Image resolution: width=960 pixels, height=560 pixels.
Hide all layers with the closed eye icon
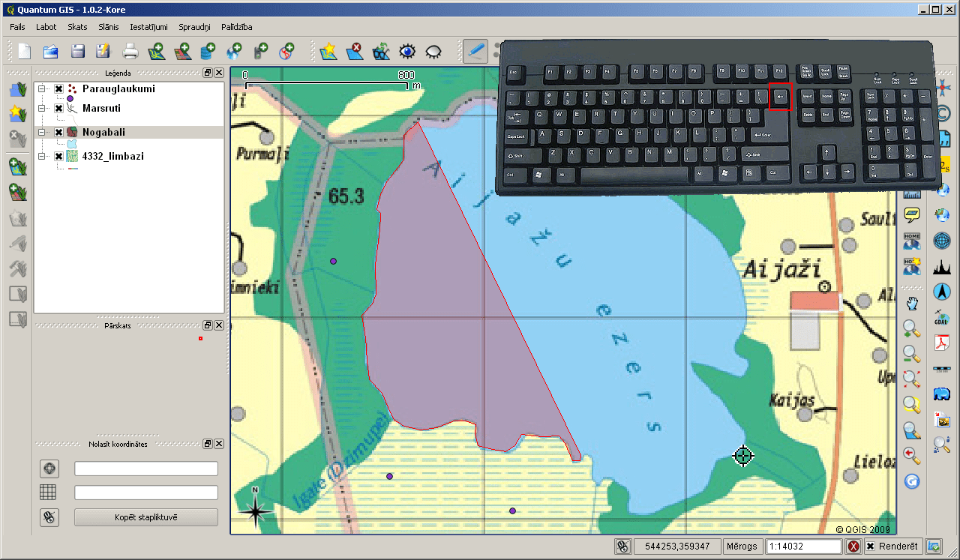click(433, 51)
